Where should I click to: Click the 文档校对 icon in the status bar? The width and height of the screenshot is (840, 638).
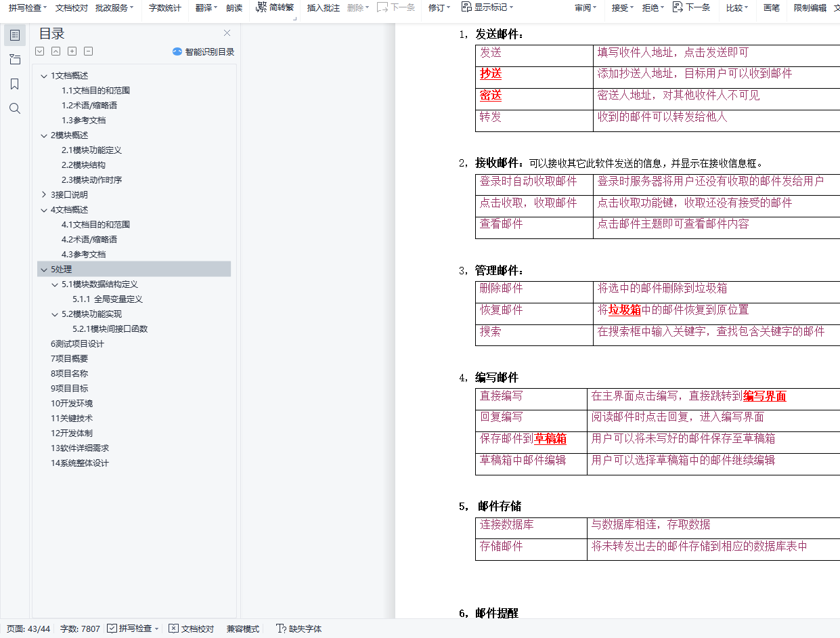point(173,629)
